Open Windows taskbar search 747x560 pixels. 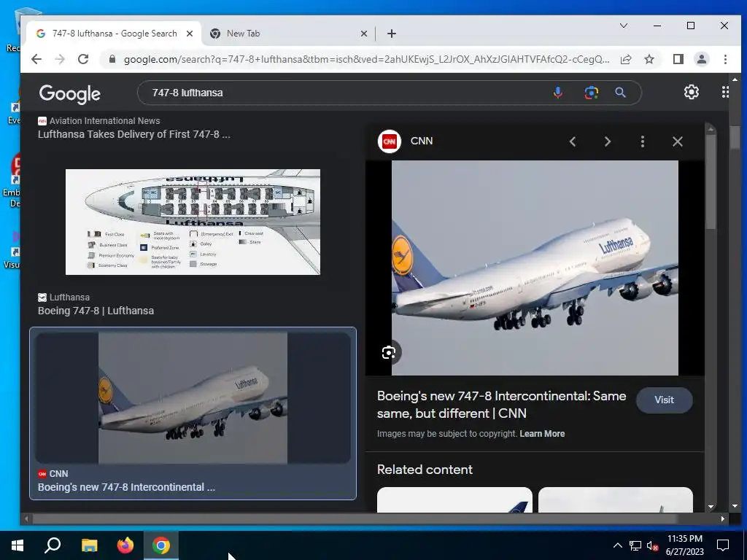[53, 545]
